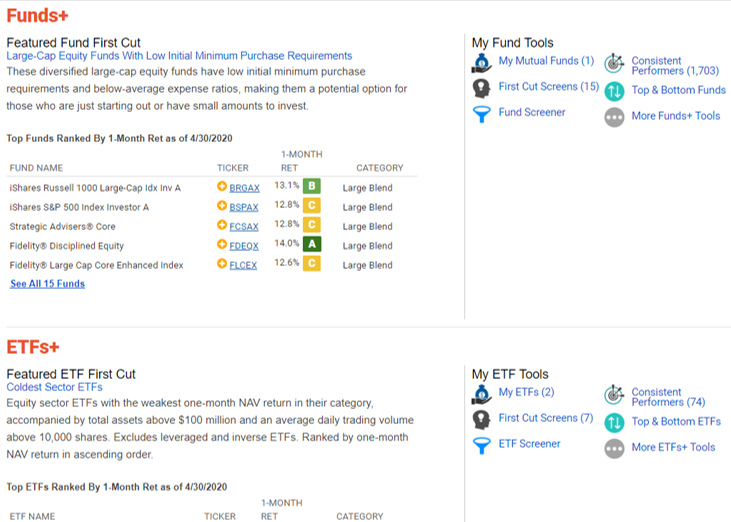The image size is (731, 522).
Task: Click the orange plus icon beside BSPAX
Action: [222, 206]
